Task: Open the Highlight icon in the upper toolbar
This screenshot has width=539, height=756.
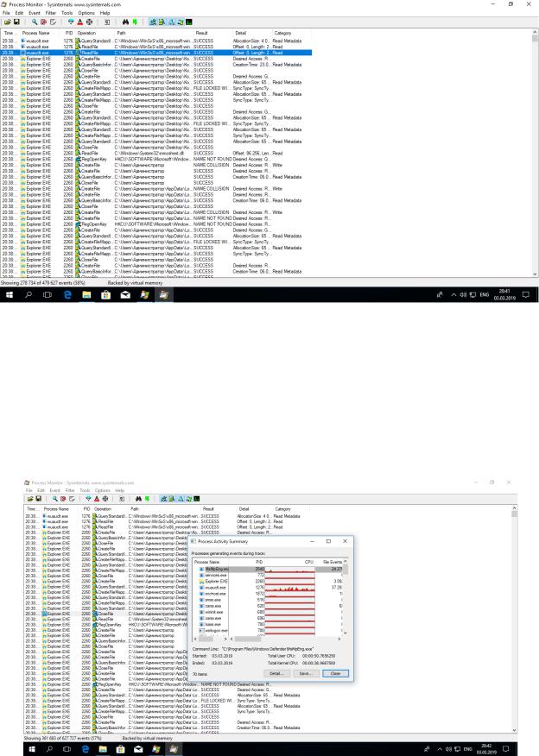Action: coord(80,22)
